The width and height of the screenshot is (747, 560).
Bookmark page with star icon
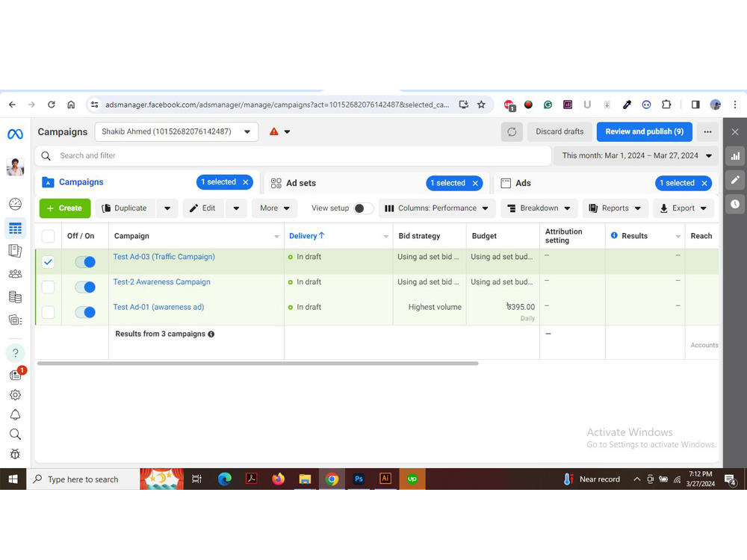click(x=481, y=105)
